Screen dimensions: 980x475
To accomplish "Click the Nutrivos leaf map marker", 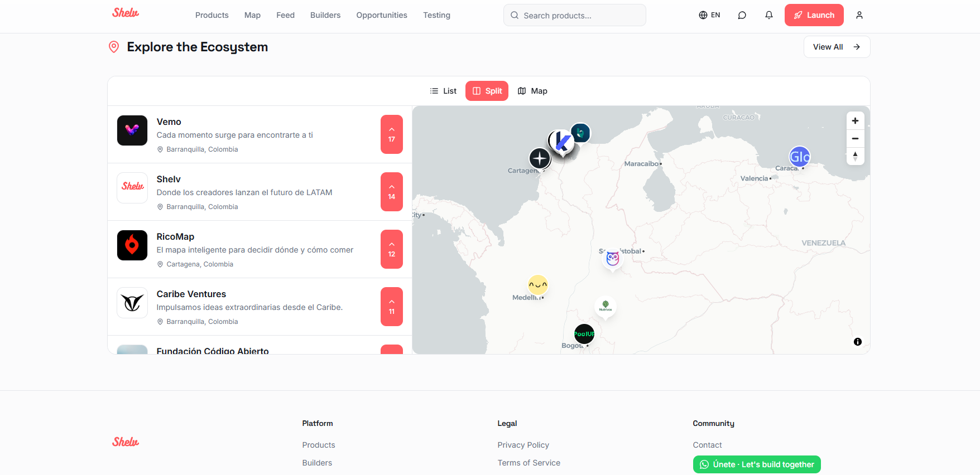I will tap(606, 306).
